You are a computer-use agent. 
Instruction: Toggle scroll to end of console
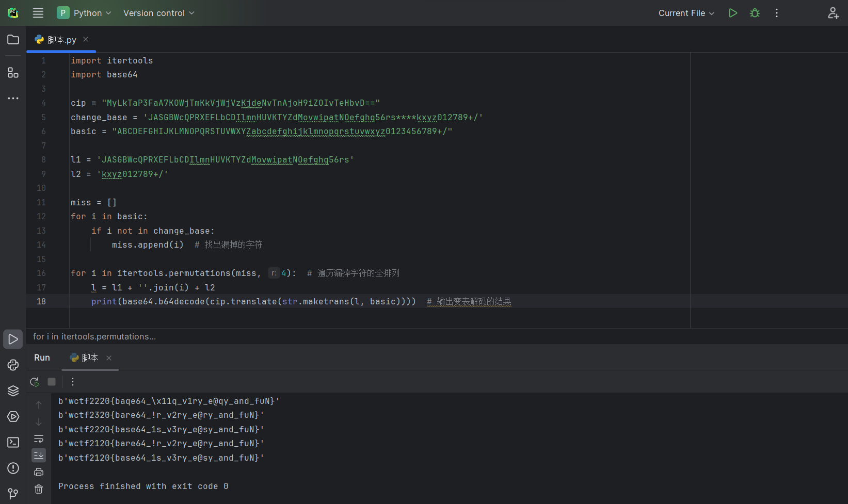click(x=39, y=456)
